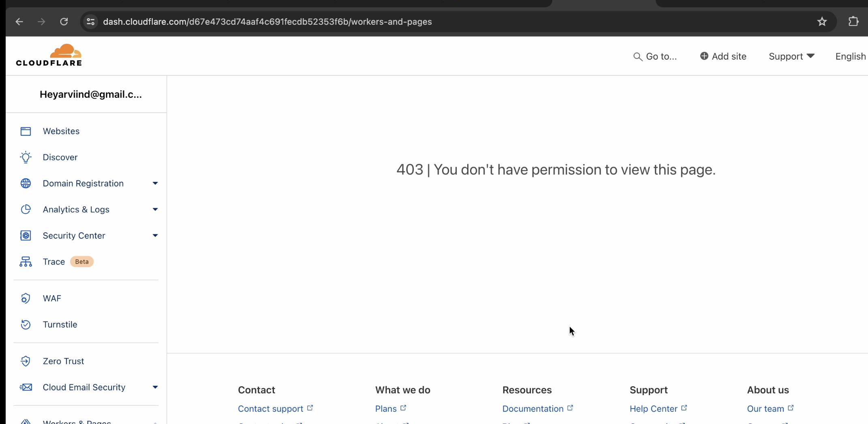This screenshot has width=868, height=424.
Task: Click the Cloudflare logo
Action: [x=49, y=55]
